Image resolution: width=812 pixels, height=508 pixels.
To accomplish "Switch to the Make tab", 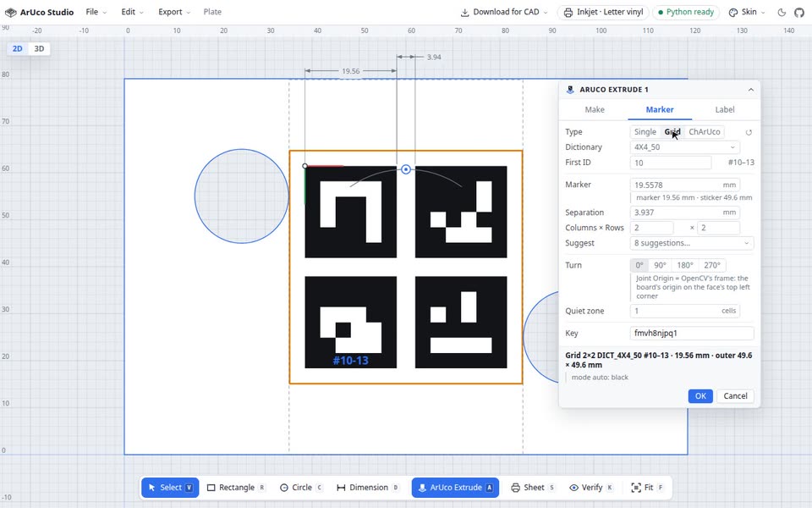I will click(x=595, y=109).
